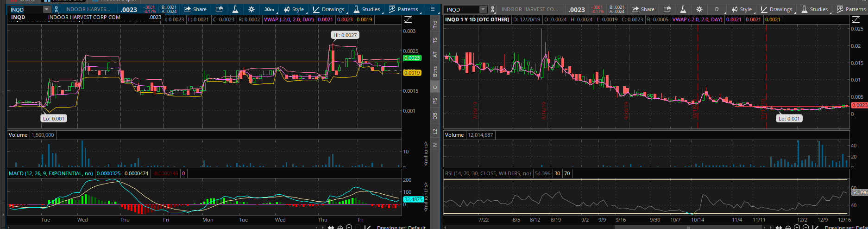Toggle the L2 sidebar panel
Image resolution: width=868 pixels, height=229 pixels.
point(435,132)
